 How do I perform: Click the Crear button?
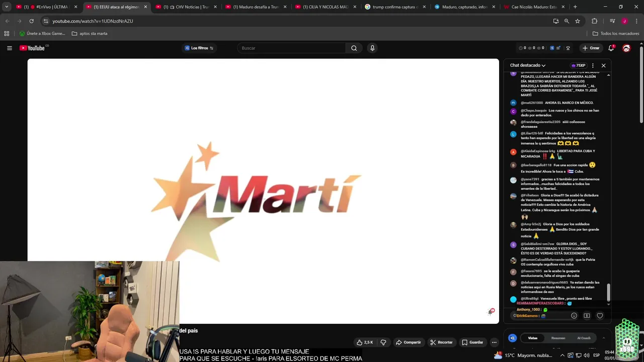tap(591, 48)
